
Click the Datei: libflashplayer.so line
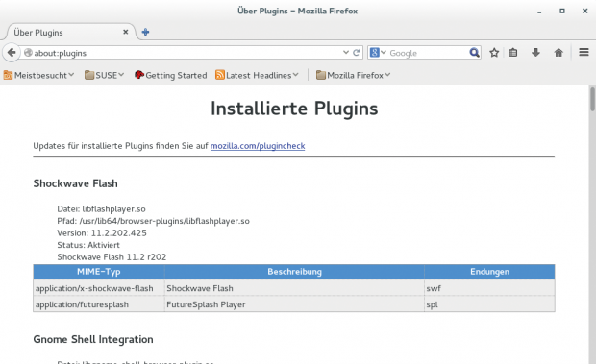point(101,208)
